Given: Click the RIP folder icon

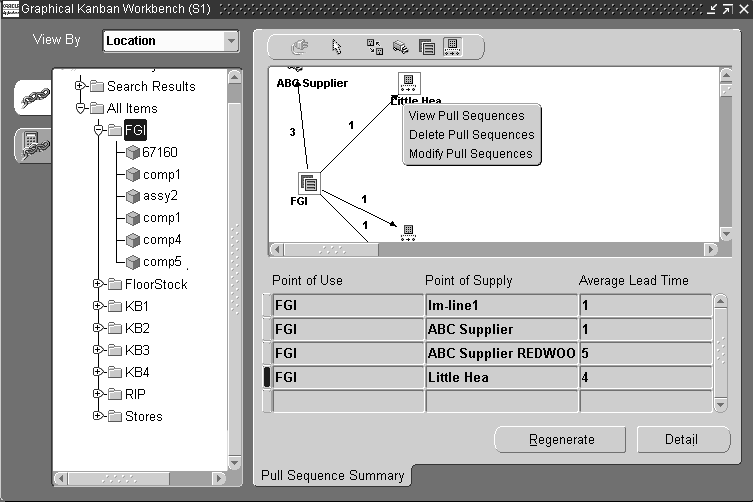Looking at the screenshot, I should click(115, 394).
